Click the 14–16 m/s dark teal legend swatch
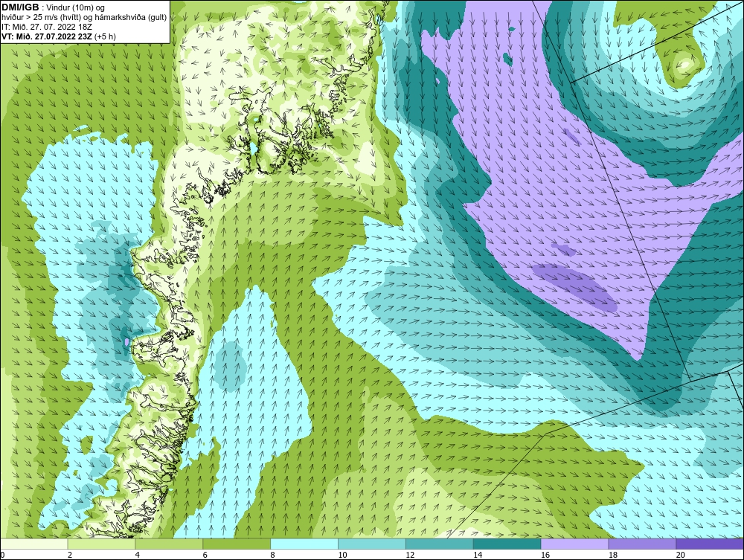744x560 pixels. pos(507,544)
